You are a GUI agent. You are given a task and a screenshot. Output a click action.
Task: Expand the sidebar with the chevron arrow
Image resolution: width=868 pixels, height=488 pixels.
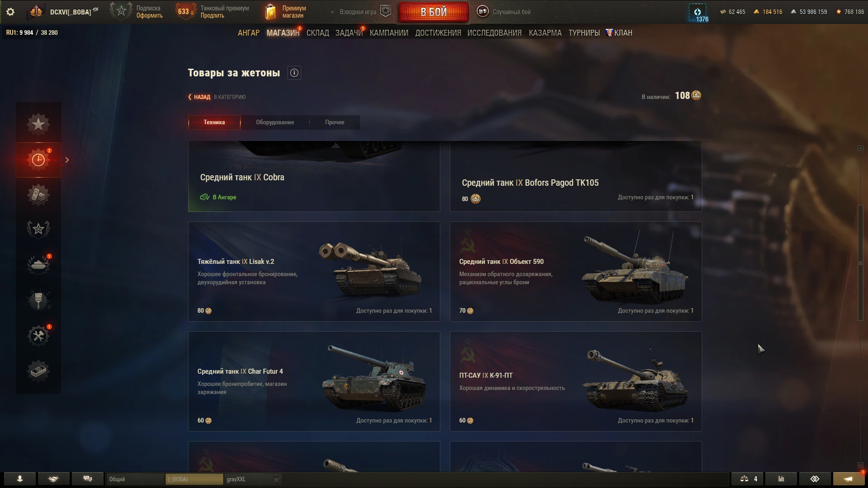67,160
